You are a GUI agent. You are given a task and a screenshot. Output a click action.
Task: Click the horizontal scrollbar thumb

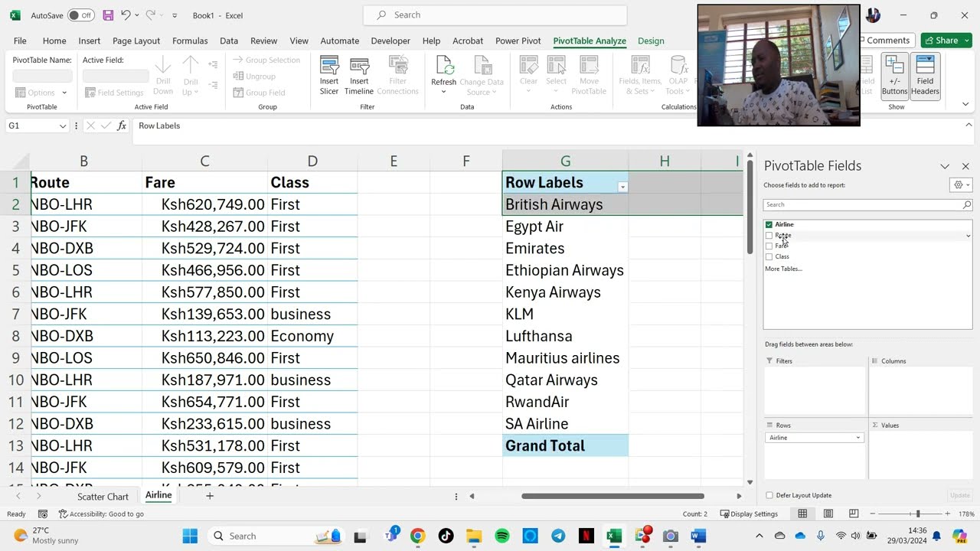coord(612,496)
